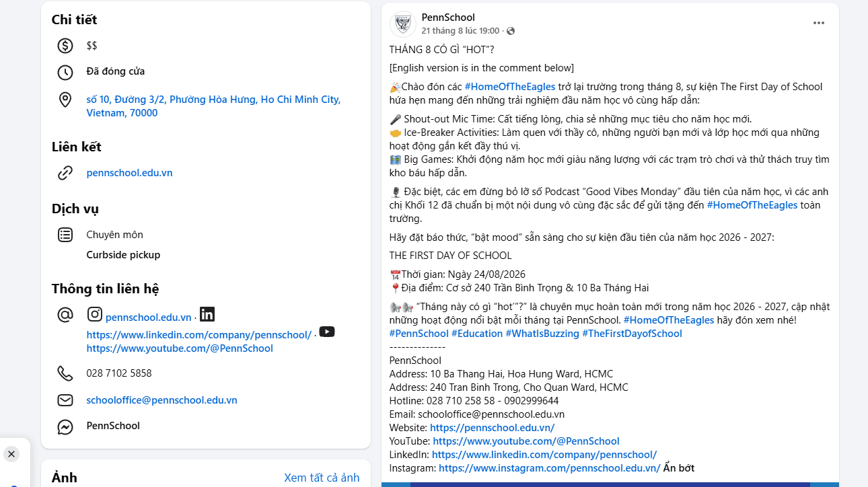The width and height of the screenshot is (868, 487).
Task: Click the $$ price range text
Action: [x=92, y=46]
